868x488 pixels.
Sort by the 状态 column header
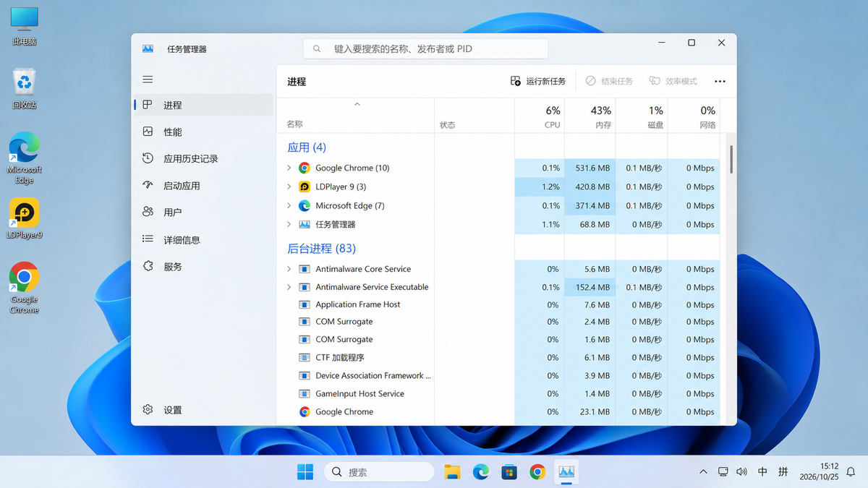click(475, 116)
